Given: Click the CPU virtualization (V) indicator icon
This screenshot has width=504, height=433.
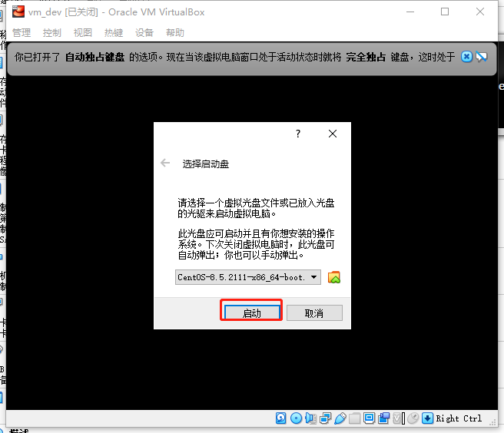Looking at the screenshot, I should pos(399,418).
